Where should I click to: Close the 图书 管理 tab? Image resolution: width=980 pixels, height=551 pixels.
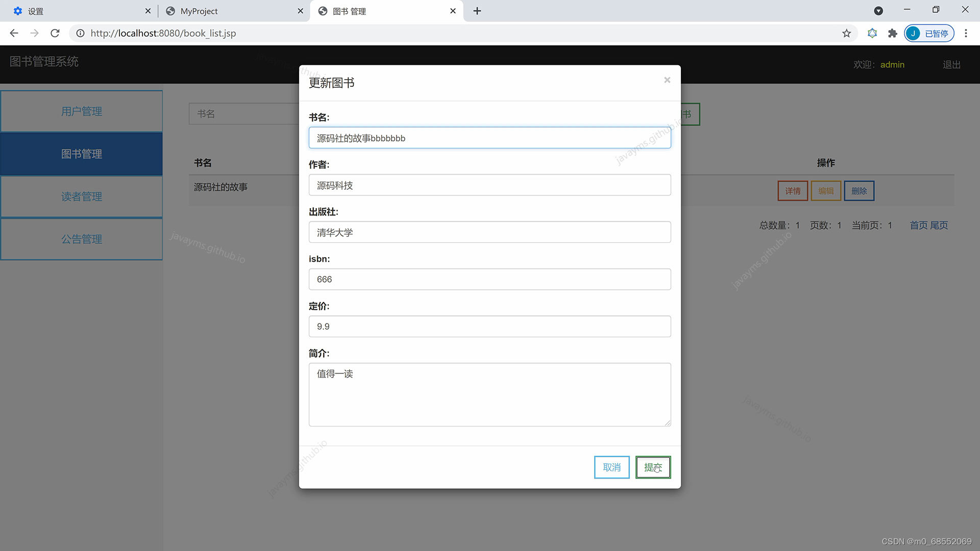click(453, 11)
